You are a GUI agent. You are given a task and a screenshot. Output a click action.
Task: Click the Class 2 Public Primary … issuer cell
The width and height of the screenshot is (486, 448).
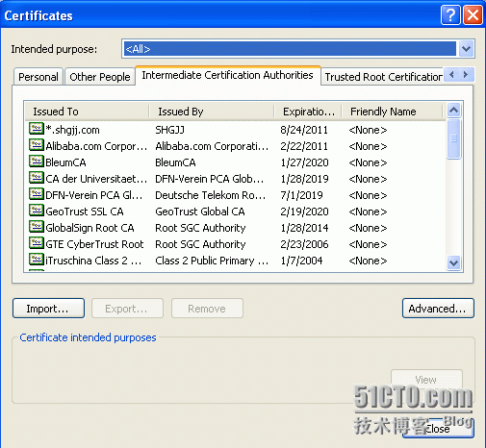point(212,261)
